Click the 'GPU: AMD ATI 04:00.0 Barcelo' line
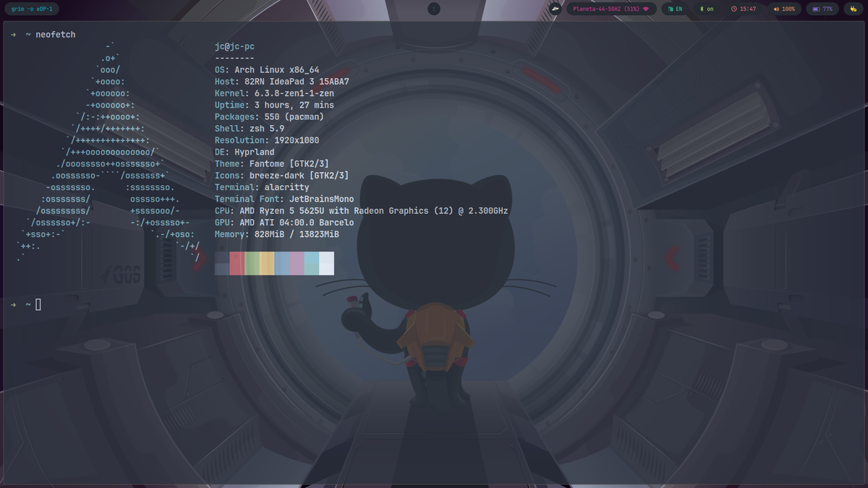 click(284, 223)
